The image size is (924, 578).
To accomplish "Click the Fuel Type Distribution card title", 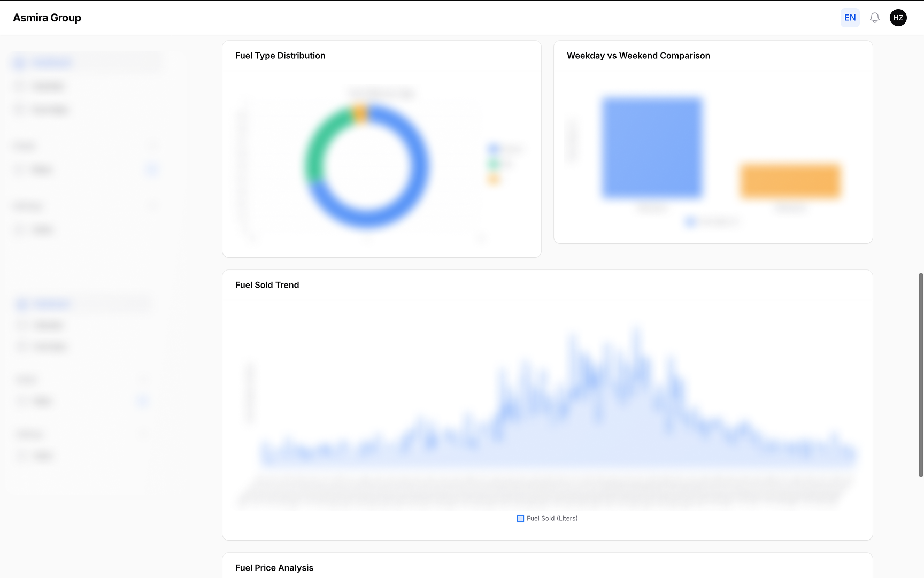I will 280,56.
